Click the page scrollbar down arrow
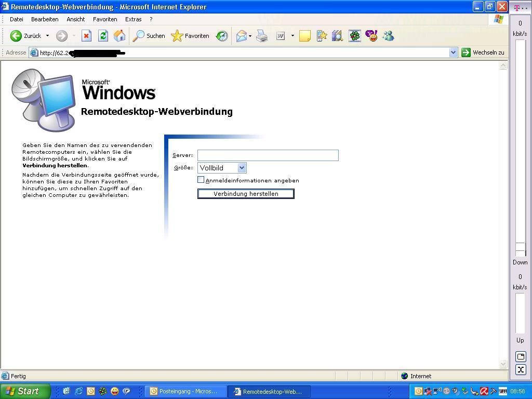This screenshot has height=399, width=532. pos(503,364)
